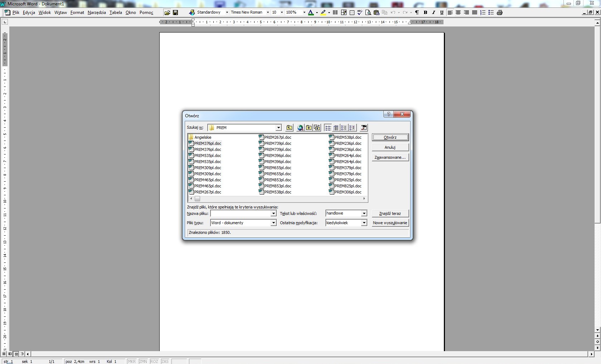Open the Pliki typu dropdown
601x364 pixels.
pos(273,223)
